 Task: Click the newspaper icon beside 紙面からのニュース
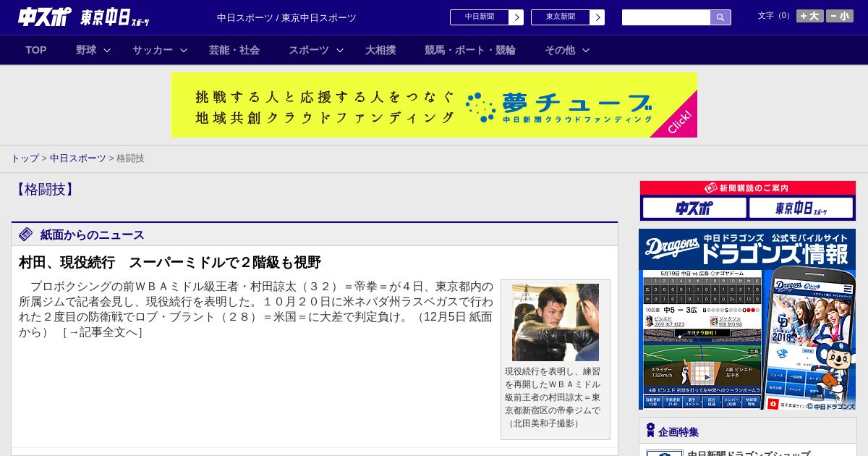[26, 234]
